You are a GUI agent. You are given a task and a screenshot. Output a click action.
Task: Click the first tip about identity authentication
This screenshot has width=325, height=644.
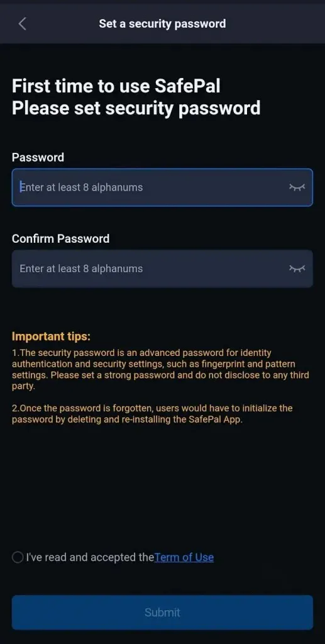160,370
